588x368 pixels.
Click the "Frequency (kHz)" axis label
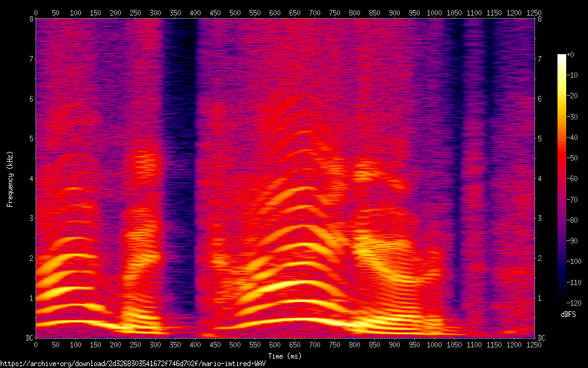pos(10,179)
